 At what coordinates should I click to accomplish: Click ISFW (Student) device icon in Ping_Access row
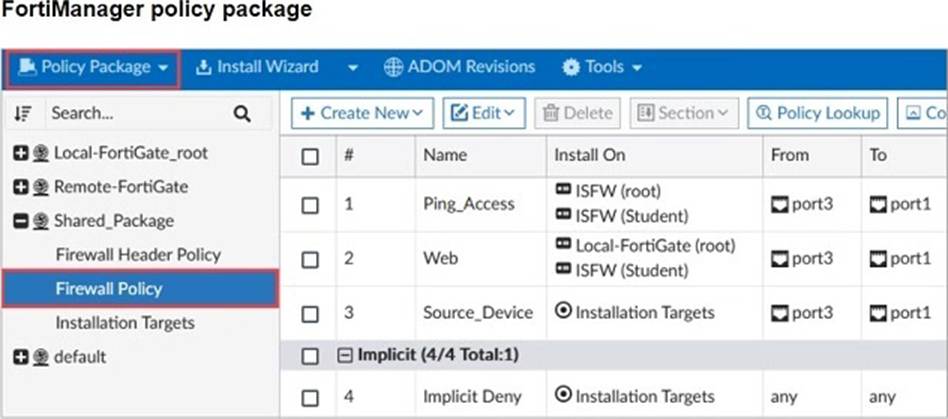point(563,213)
